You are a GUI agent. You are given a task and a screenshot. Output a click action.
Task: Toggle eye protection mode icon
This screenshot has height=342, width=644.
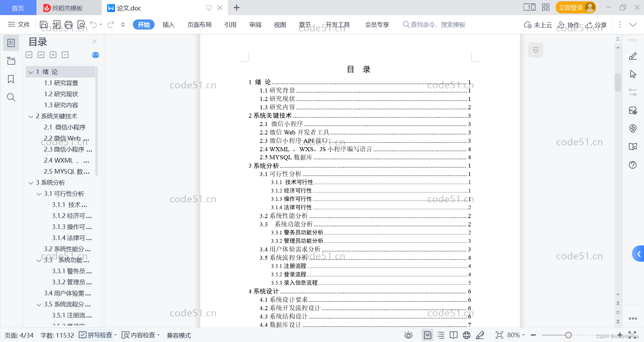point(408,335)
